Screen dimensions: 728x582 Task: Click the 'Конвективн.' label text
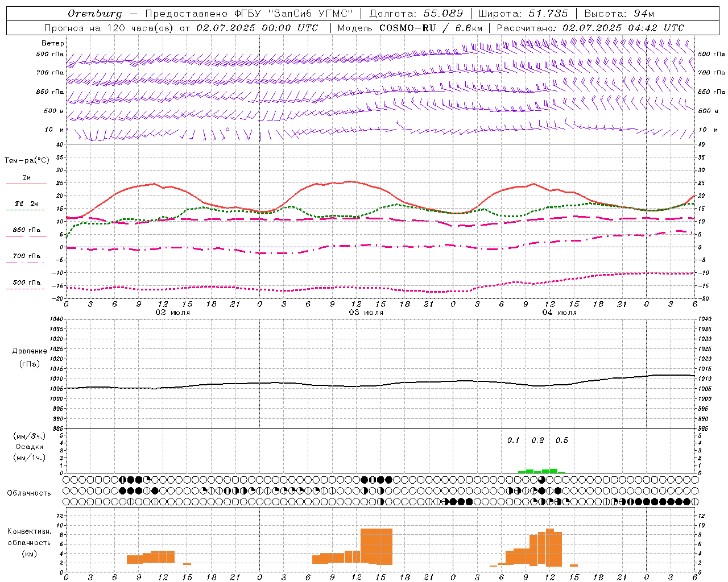point(30,531)
